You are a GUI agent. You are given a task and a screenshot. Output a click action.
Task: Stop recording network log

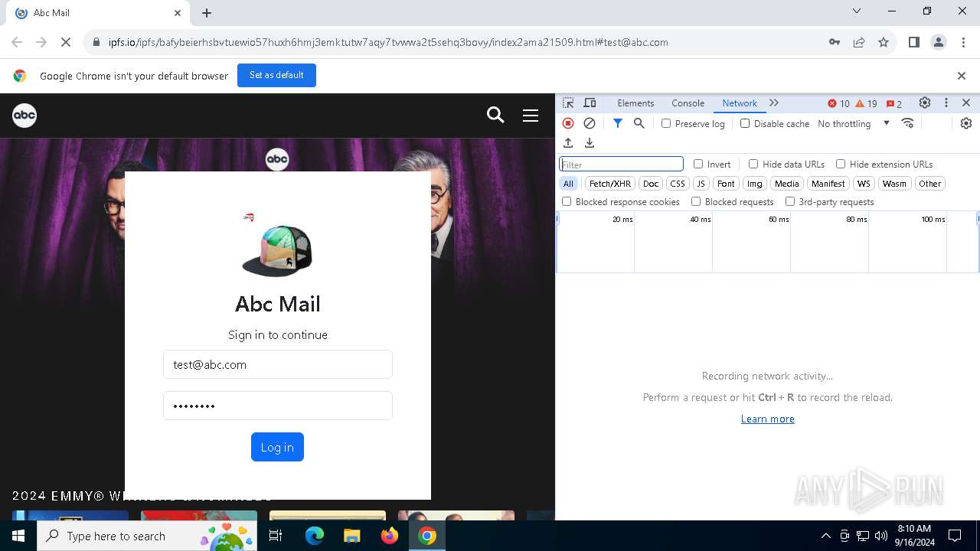coord(568,123)
